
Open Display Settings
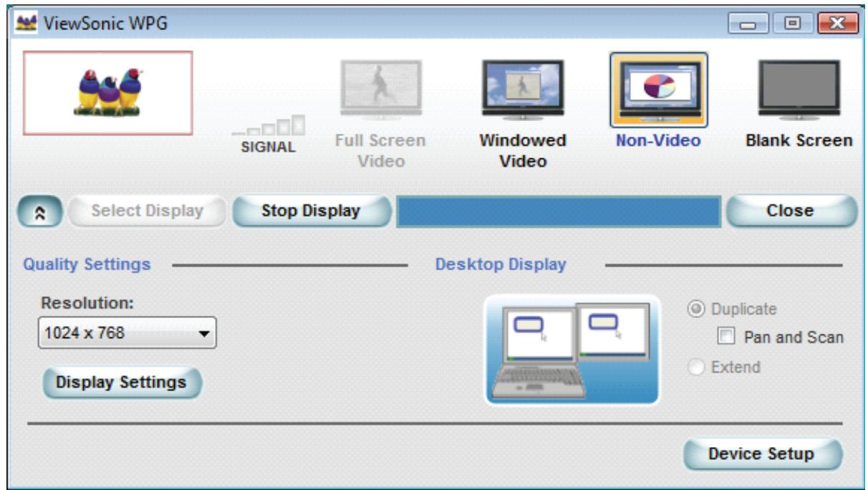pyautogui.click(x=121, y=382)
